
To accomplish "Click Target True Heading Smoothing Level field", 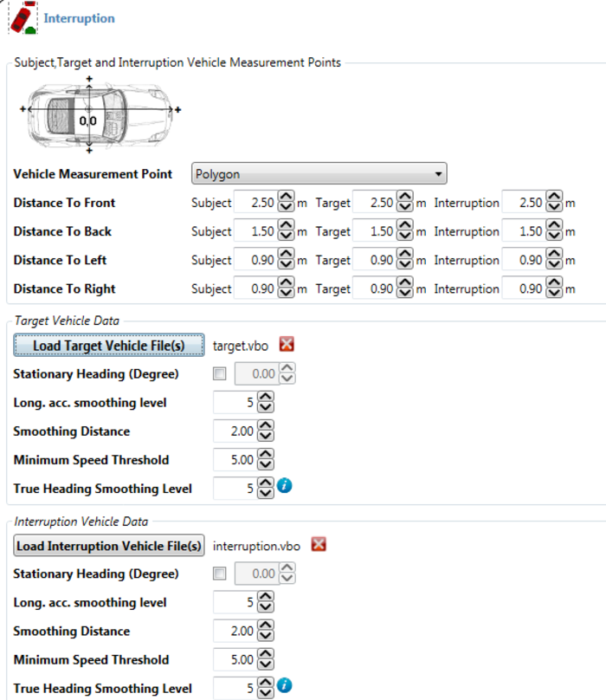I will 235,488.
